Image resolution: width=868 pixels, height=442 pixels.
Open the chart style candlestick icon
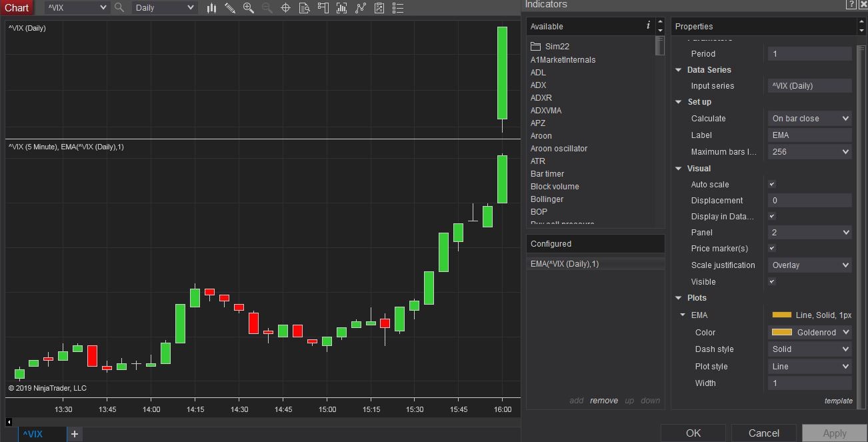pos(212,8)
